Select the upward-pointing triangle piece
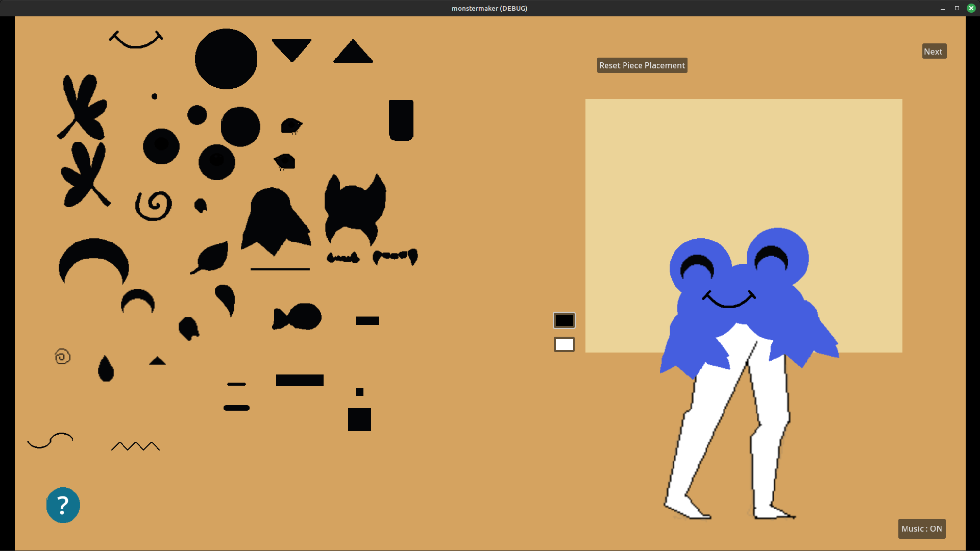980x551 pixels. tap(353, 53)
